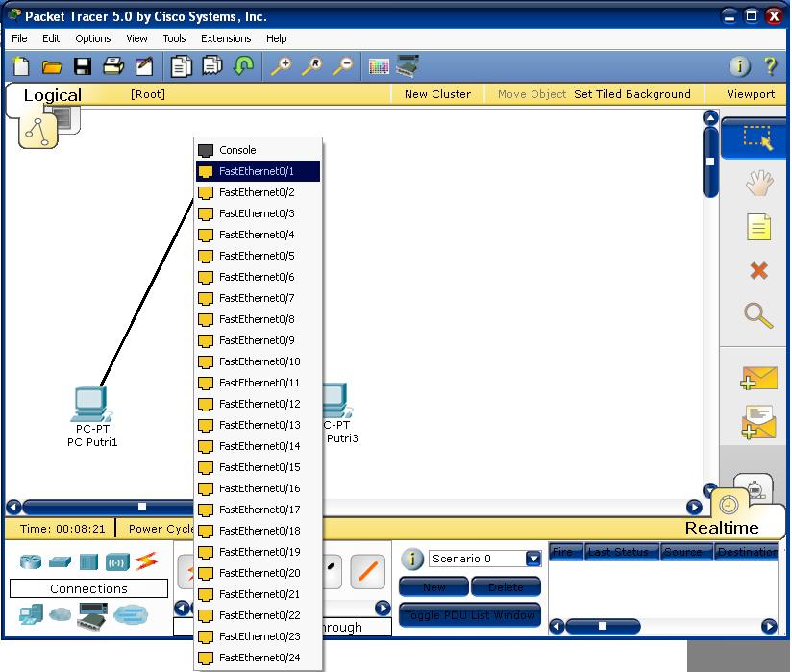The height and width of the screenshot is (672, 792).
Task: Choose Console from the port list
Action: [258, 150]
